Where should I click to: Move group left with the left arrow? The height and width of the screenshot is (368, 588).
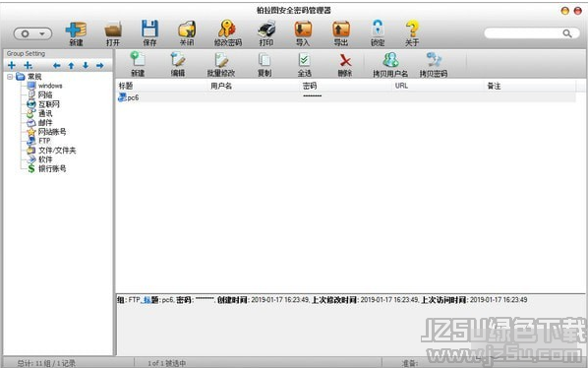point(57,66)
